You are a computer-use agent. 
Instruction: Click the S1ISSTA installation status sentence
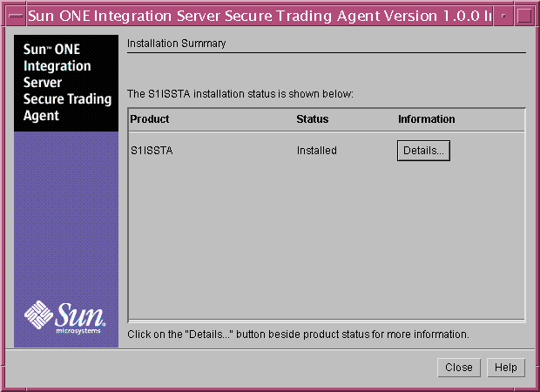pyautogui.click(x=240, y=94)
